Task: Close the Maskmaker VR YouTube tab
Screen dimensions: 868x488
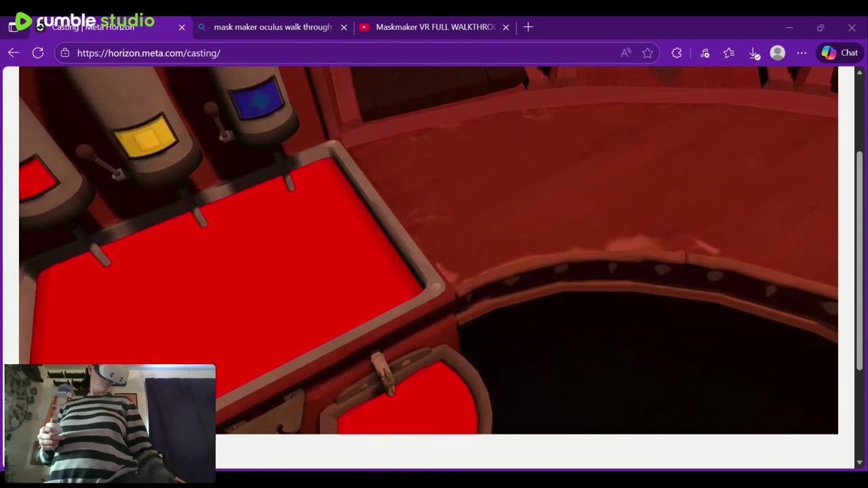Action: 506,27
